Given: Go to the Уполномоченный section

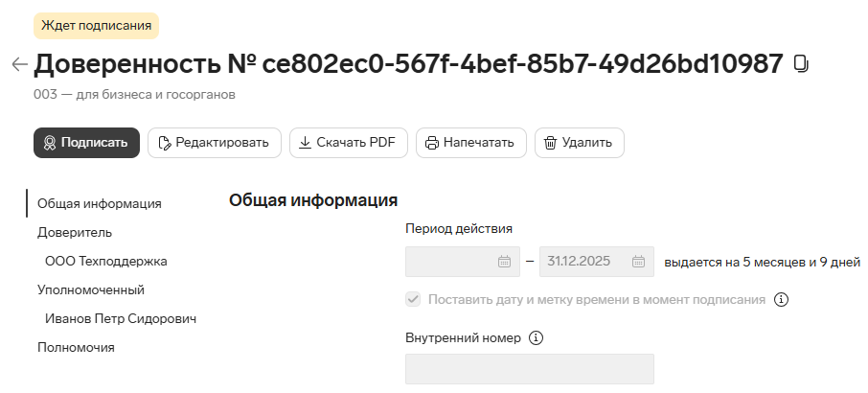Looking at the screenshot, I should coord(91,289).
